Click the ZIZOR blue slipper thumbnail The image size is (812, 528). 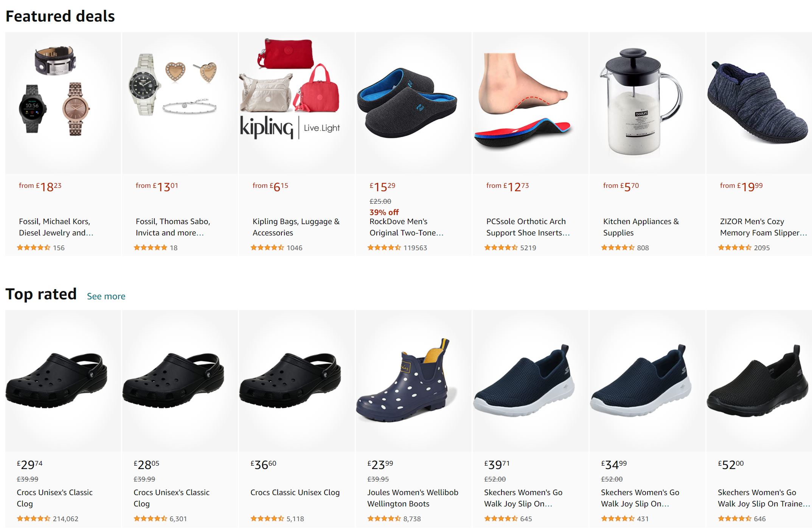(759, 103)
